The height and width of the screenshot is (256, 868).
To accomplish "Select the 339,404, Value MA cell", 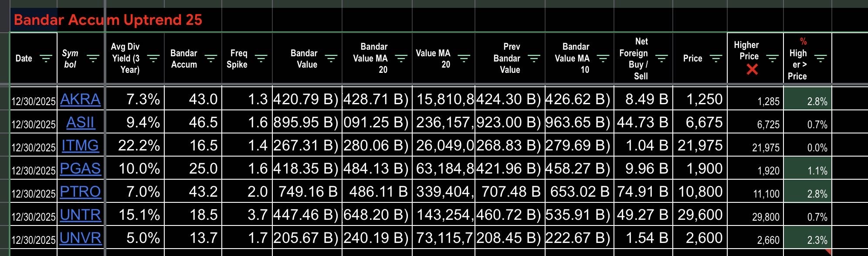I will click(443, 191).
